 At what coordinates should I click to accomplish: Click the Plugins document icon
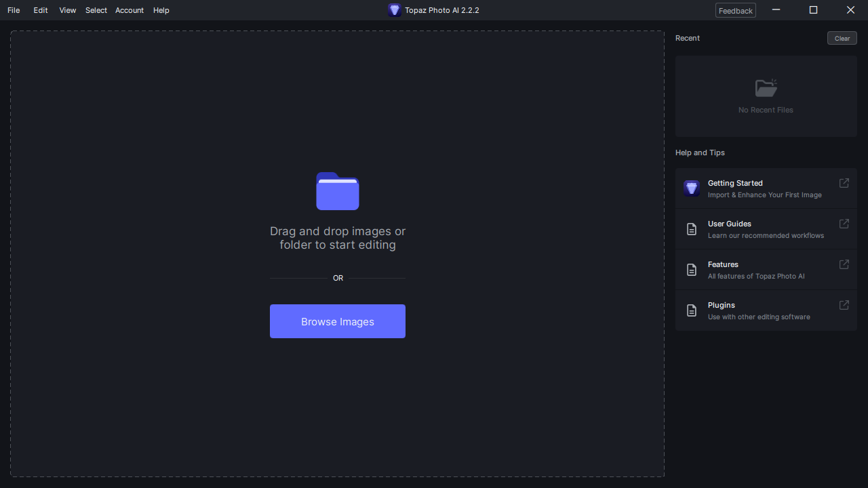692,310
